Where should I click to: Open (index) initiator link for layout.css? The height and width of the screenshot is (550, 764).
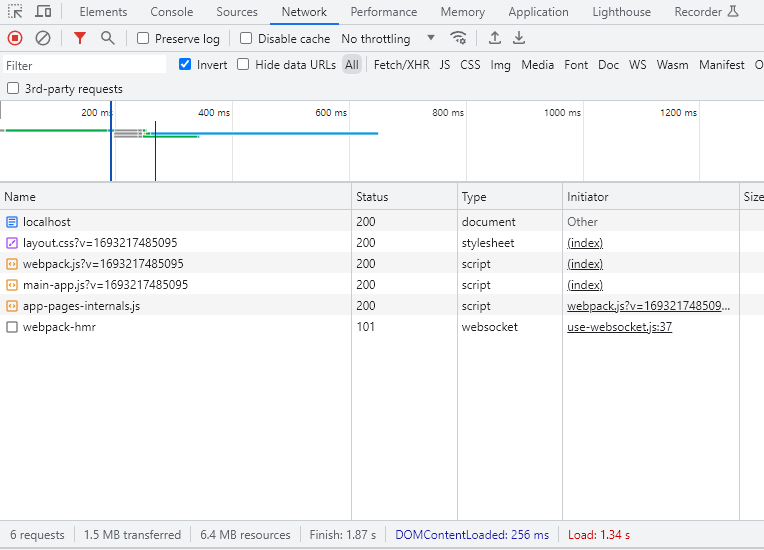click(x=585, y=243)
